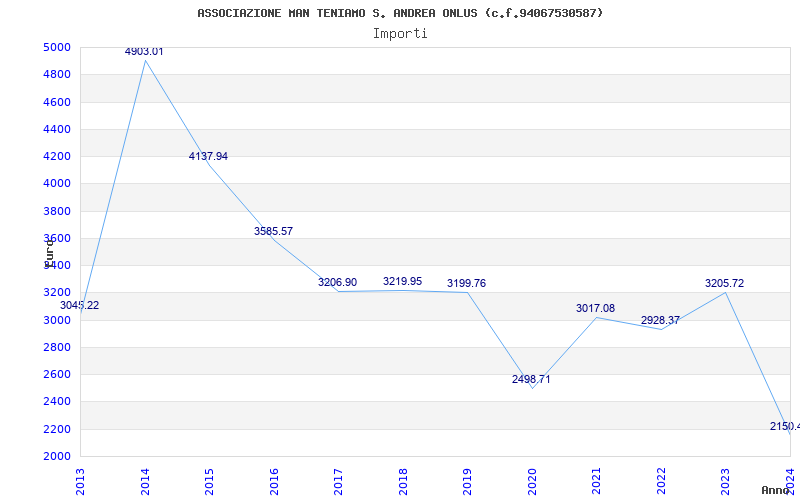
Task: Click the Importi subtitle
Action: pos(400,34)
